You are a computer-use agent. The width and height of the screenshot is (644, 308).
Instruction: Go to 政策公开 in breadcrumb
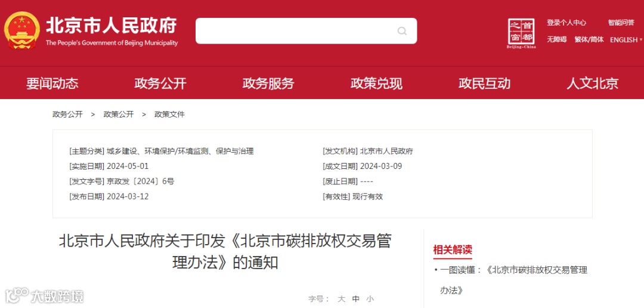tap(118, 115)
